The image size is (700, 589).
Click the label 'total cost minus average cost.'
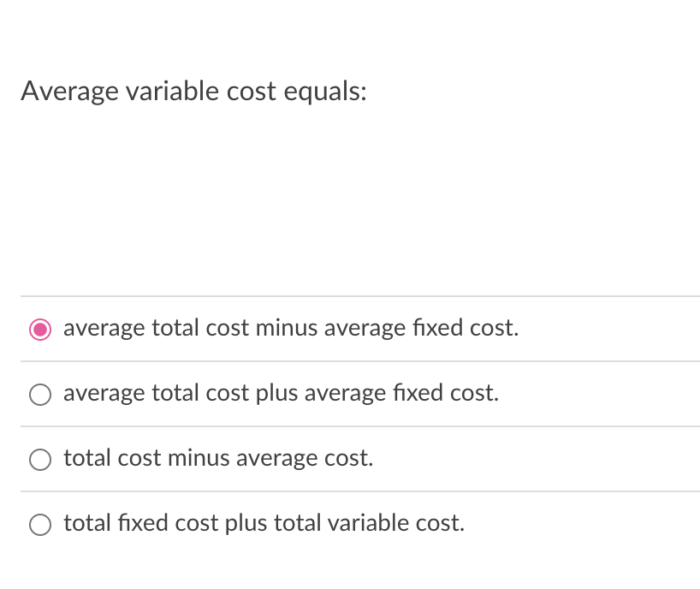click(218, 458)
